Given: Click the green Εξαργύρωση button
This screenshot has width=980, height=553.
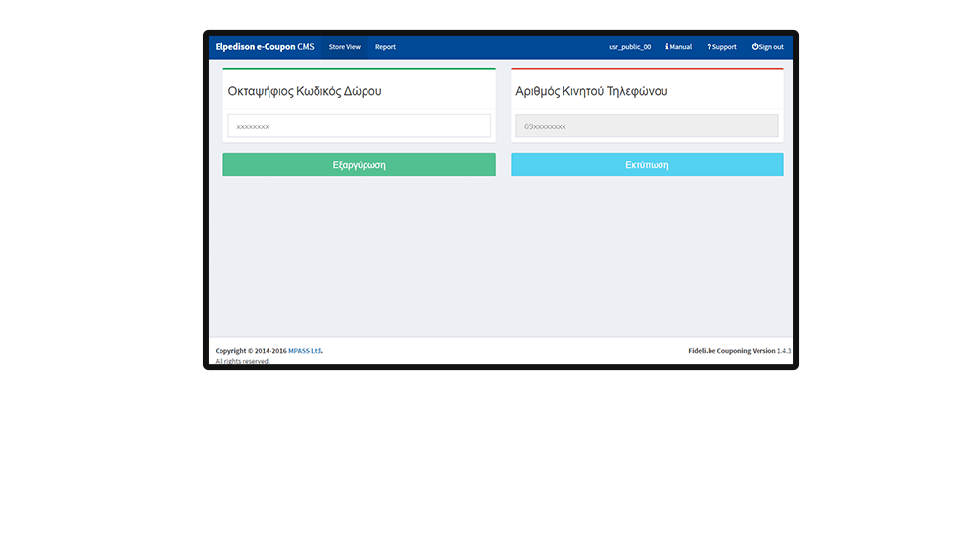Looking at the screenshot, I should 359,165.
